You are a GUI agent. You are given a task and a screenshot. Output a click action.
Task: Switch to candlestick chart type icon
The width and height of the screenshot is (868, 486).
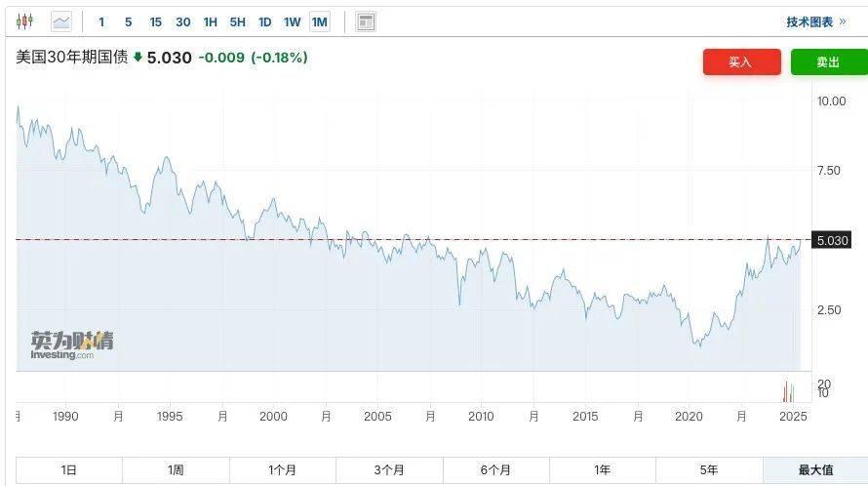pyautogui.click(x=25, y=21)
